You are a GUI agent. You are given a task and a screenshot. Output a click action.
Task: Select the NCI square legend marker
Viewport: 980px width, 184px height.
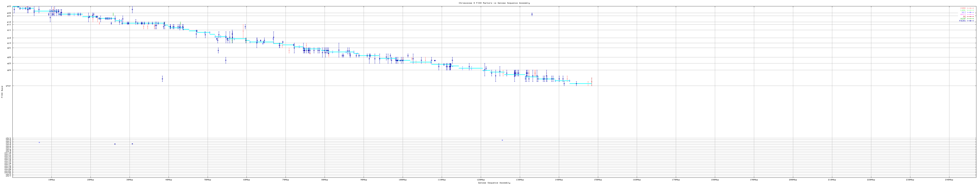pyautogui.click(x=970, y=12)
